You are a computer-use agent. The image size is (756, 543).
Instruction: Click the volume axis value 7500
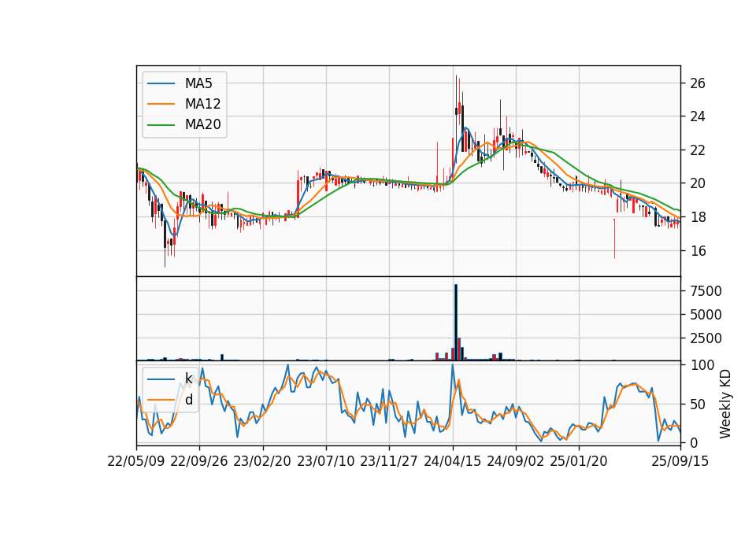pyautogui.click(x=706, y=291)
